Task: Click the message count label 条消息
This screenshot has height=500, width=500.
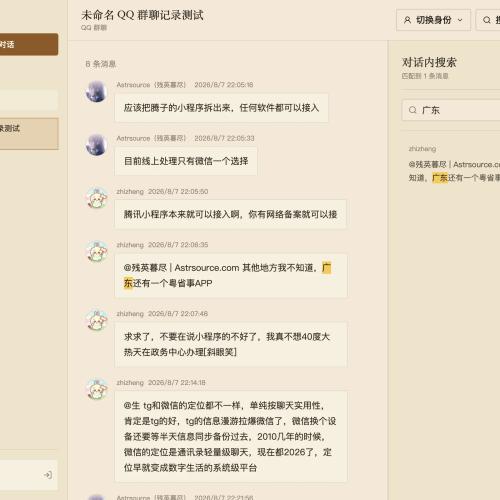Action: tap(101, 64)
